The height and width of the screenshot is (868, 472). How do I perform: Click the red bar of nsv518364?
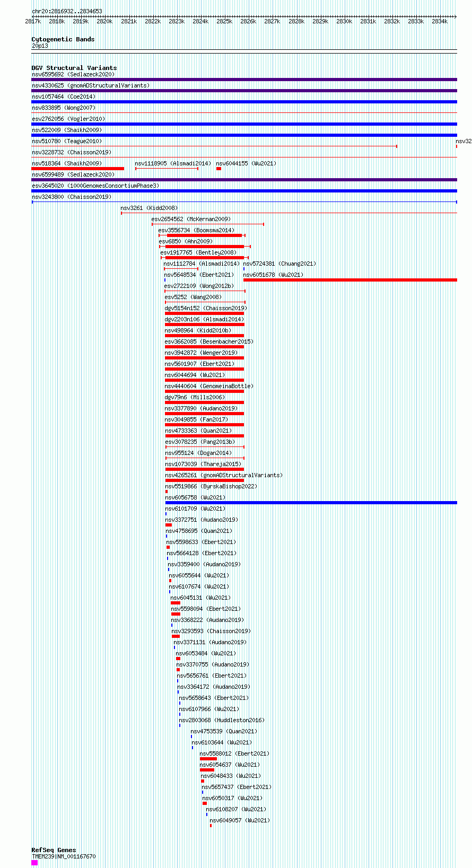point(78,169)
